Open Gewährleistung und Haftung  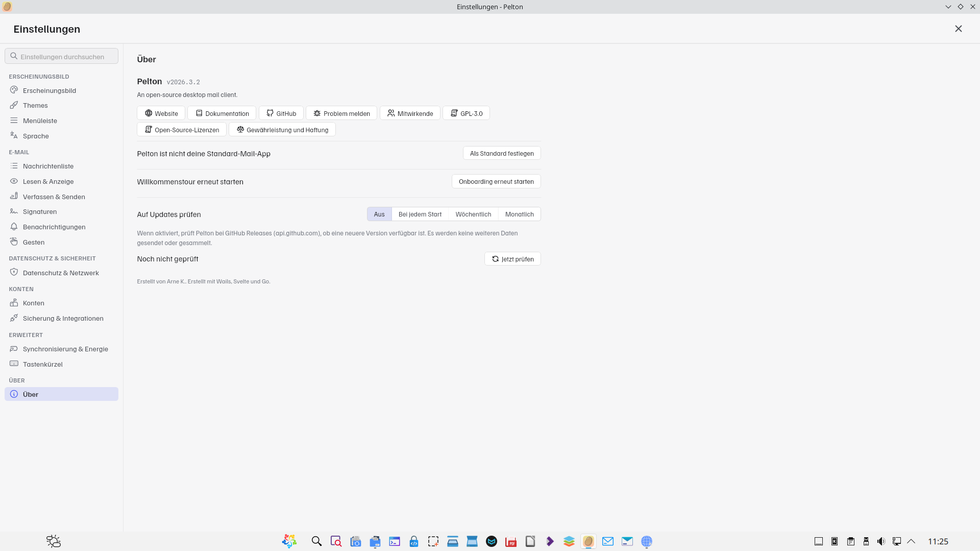[x=282, y=130]
